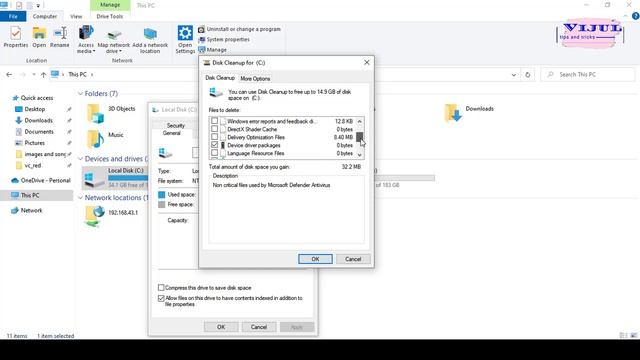The height and width of the screenshot is (360, 640).
Task: Select the Rename ribbon icon
Action: pyautogui.click(x=60, y=37)
